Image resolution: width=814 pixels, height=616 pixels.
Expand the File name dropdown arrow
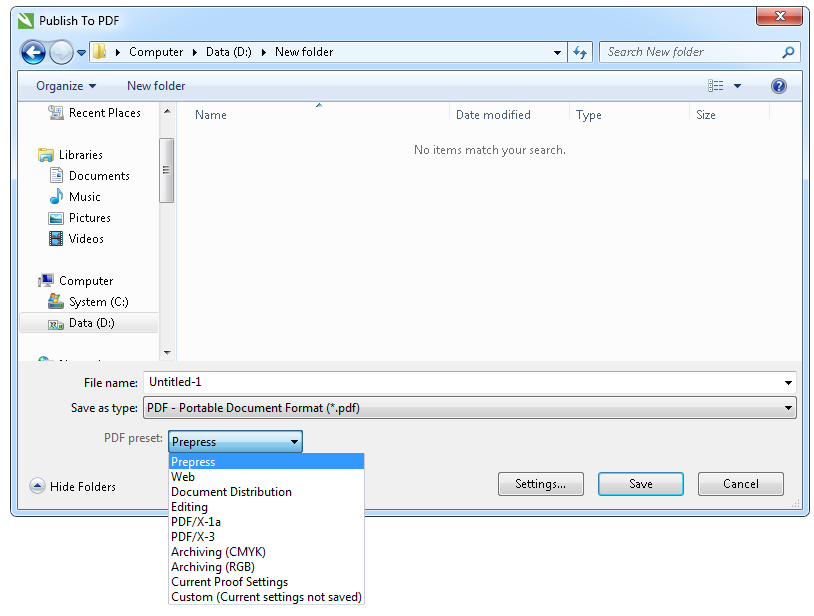[788, 382]
